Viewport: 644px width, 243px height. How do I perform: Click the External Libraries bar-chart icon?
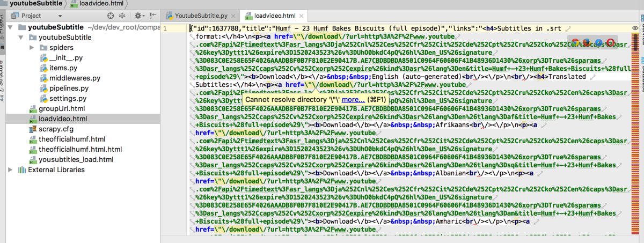click(x=22, y=170)
